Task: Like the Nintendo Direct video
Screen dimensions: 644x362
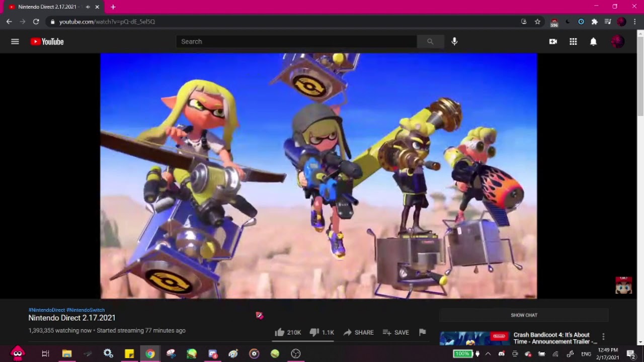Action: [288, 332]
